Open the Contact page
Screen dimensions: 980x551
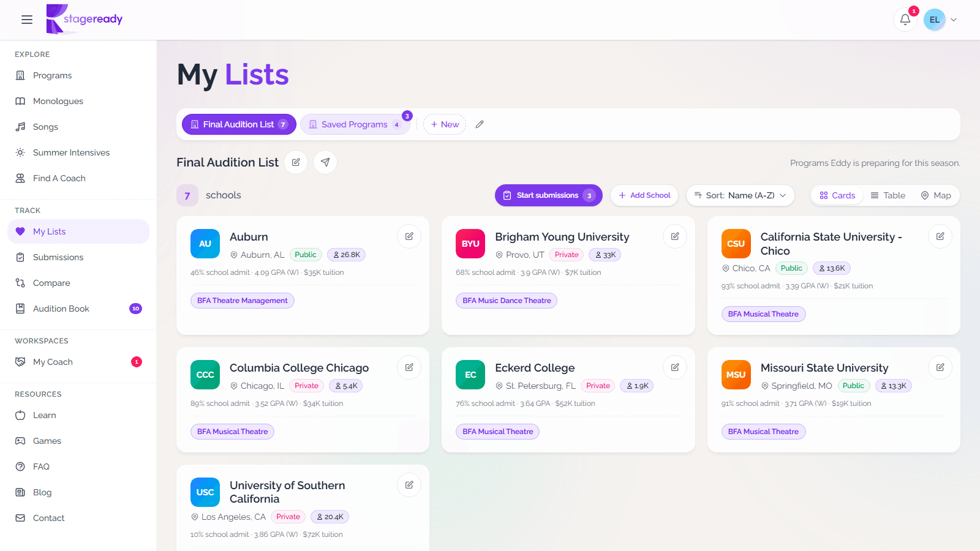(78, 518)
